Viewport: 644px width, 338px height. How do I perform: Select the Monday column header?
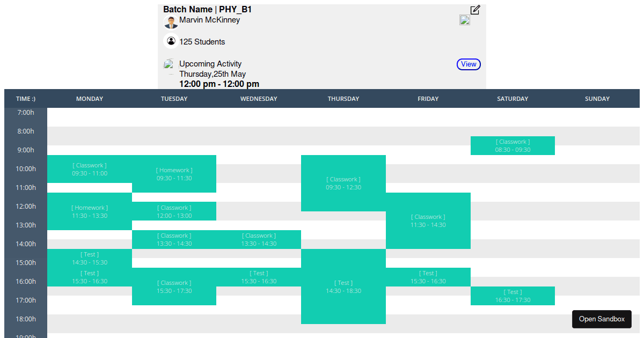point(90,99)
